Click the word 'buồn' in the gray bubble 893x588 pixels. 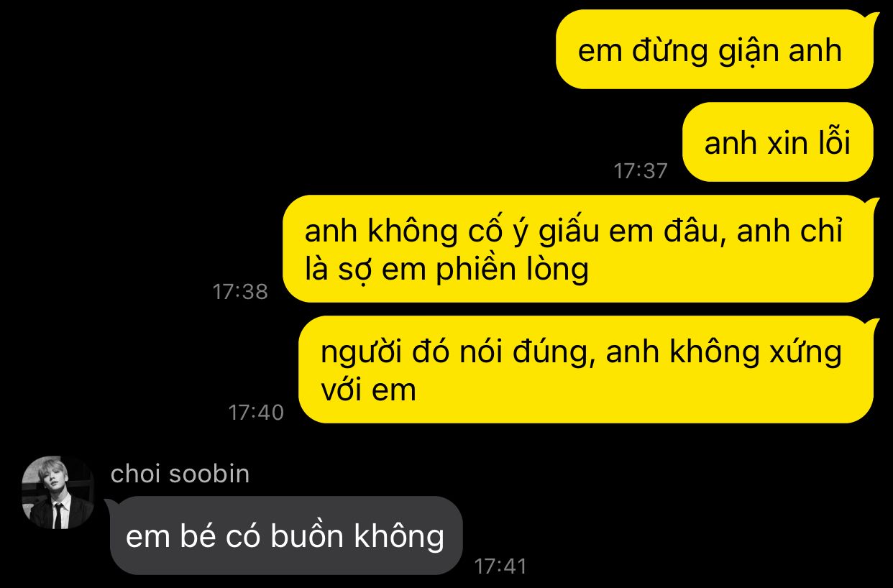(x=308, y=536)
